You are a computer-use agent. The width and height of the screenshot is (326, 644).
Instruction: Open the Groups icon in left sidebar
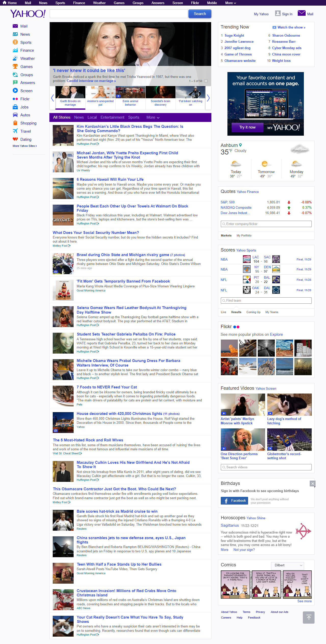click(x=15, y=75)
